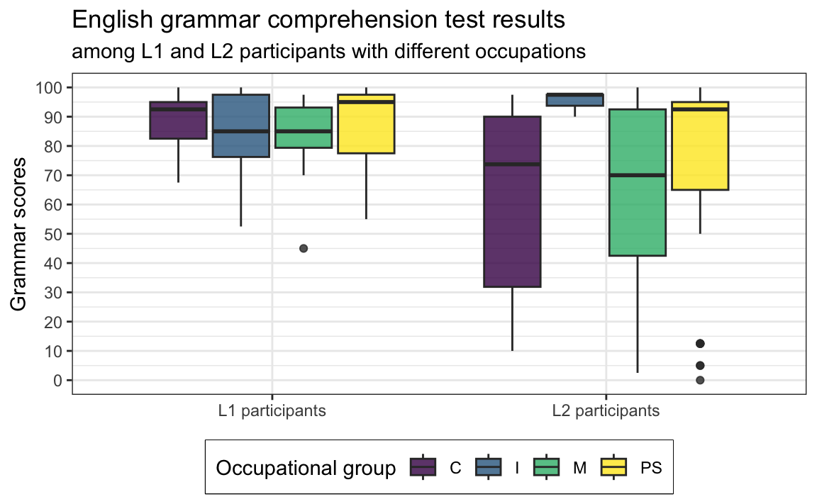The width and height of the screenshot is (817, 504).
Task: Click the yellow PS legend swatch
Action: click(613, 468)
